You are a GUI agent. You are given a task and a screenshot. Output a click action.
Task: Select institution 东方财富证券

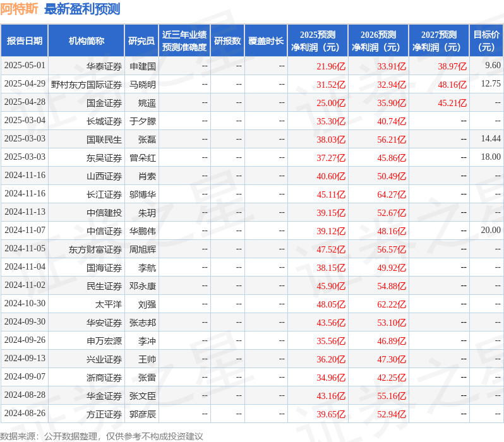95,250
